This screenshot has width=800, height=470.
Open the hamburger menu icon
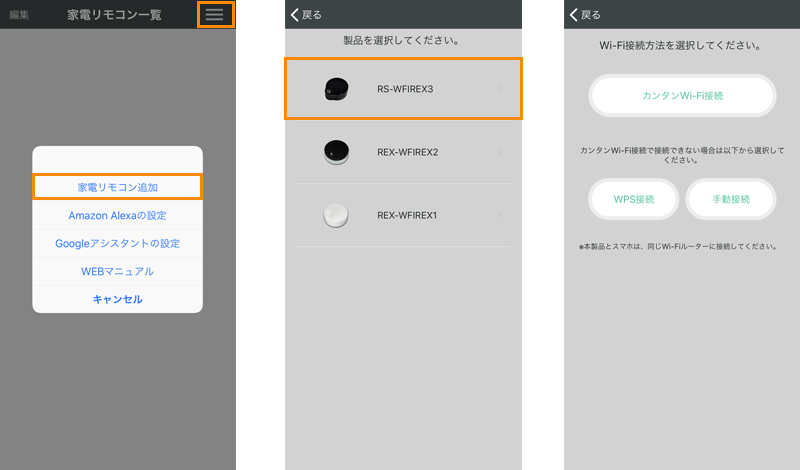pos(215,14)
